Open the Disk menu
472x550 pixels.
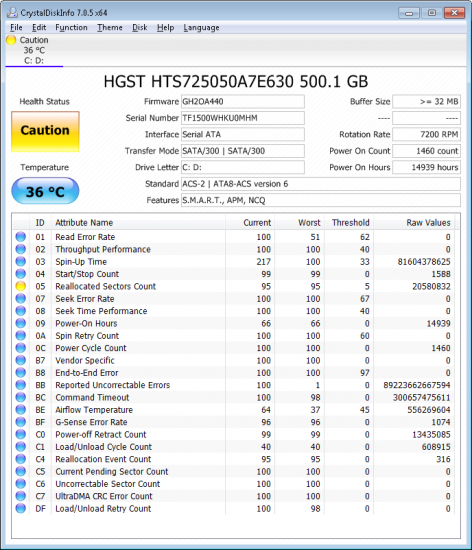(140, 27)
